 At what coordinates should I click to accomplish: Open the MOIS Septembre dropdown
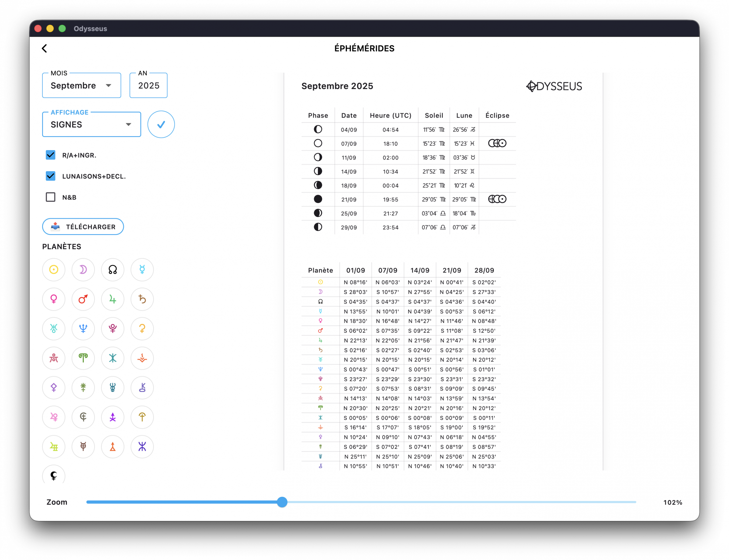point(81,86)
